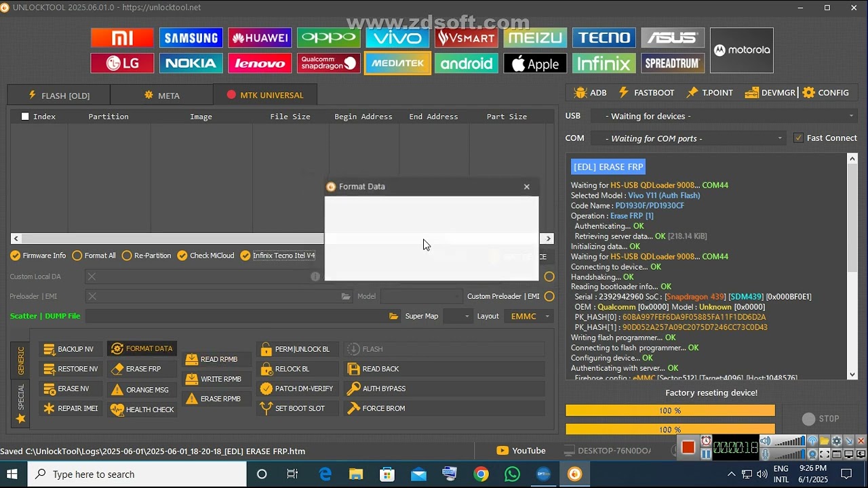This screenshot has height=488, width=868.
Task: Toggle the Firmware Info option
Action: (x=38, y=256)
